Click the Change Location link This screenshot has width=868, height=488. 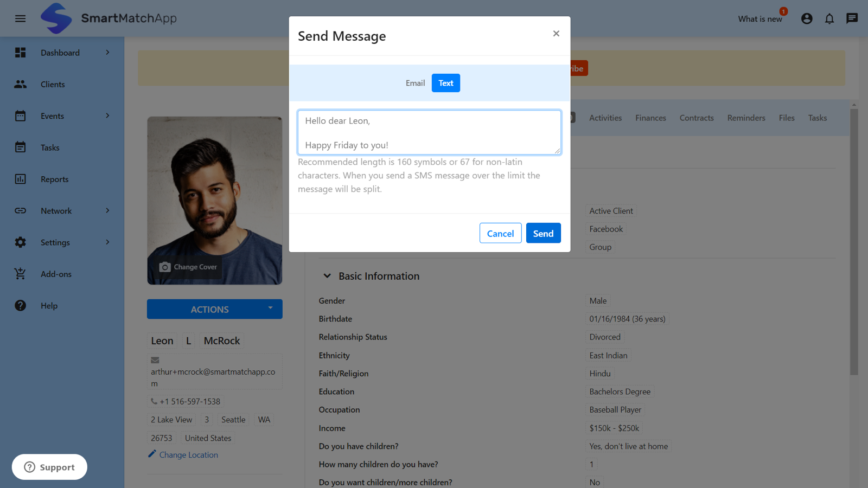pos(188,454)
